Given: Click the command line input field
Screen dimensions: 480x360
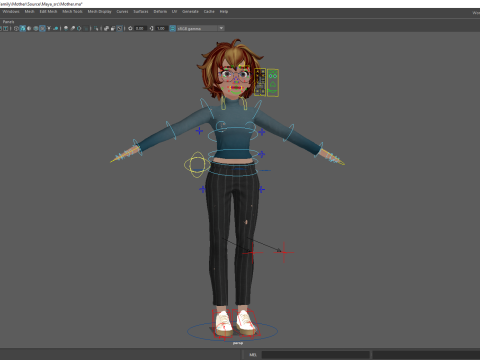Looking at the screenshot, I should click(x=315, y=355).
